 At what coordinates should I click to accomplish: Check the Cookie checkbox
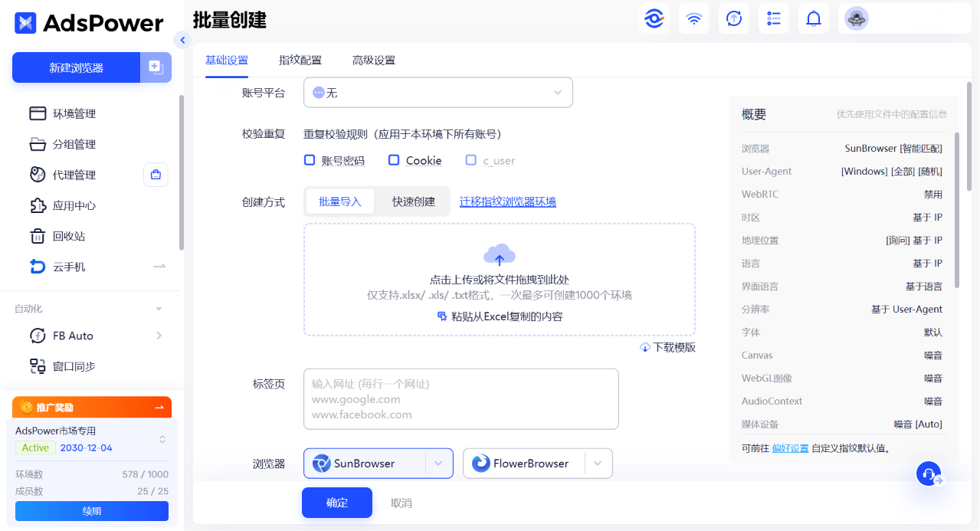click(x=394, y=160)
